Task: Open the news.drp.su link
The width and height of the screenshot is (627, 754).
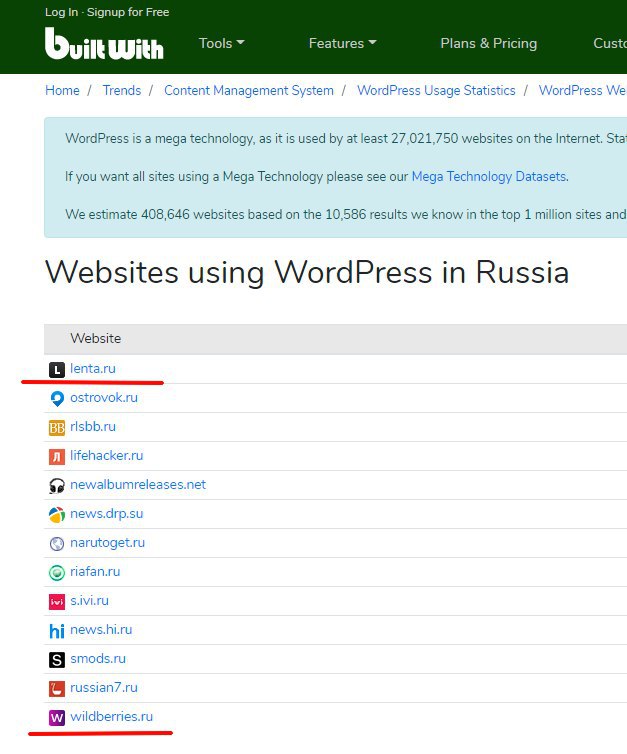Action: [107, 514]
